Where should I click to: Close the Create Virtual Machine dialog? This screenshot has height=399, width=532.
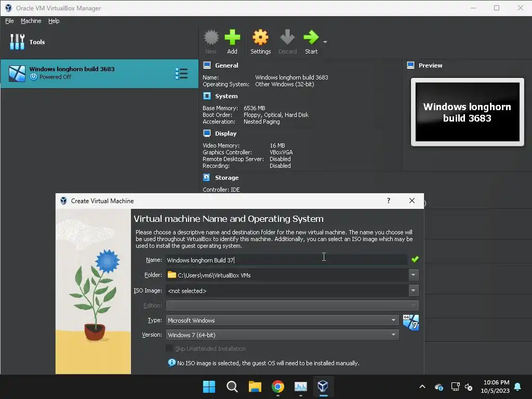[412, 201]
